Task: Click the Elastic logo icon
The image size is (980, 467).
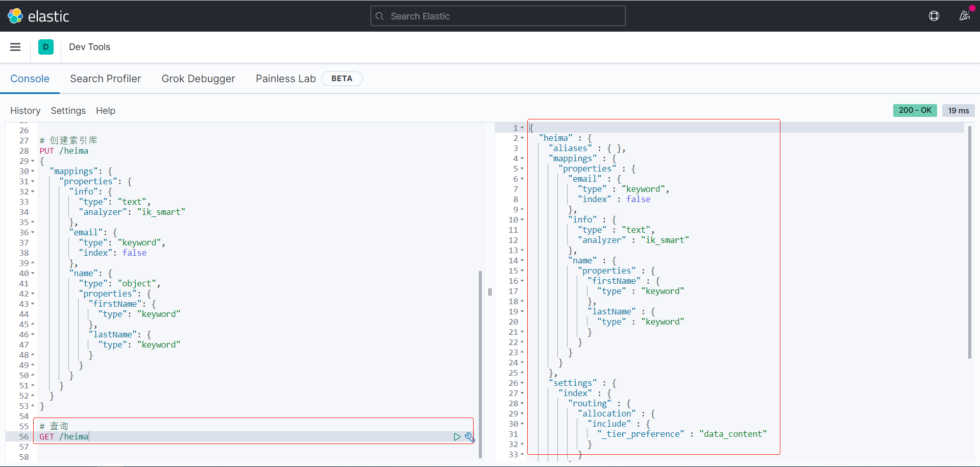Action: coord(15,16)
